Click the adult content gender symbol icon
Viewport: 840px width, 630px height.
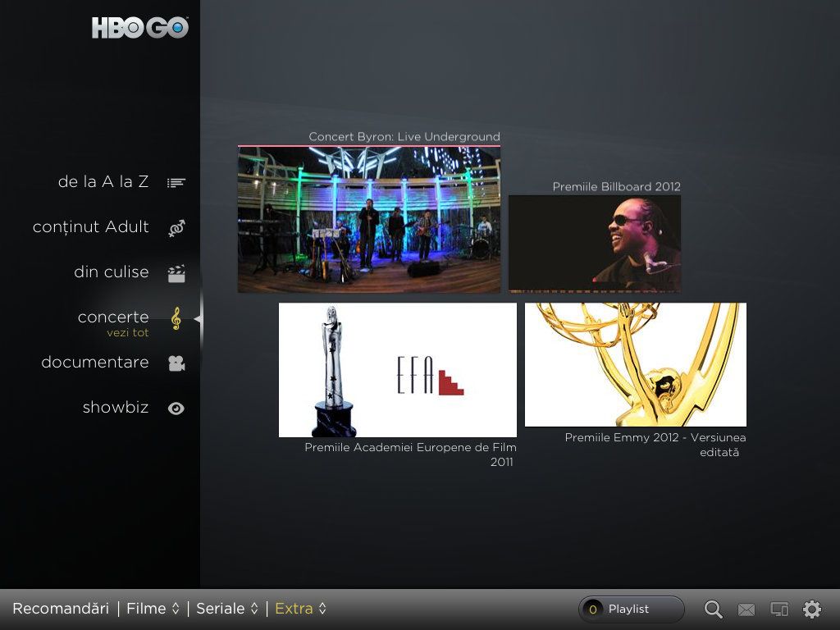(x=176, y=228)
